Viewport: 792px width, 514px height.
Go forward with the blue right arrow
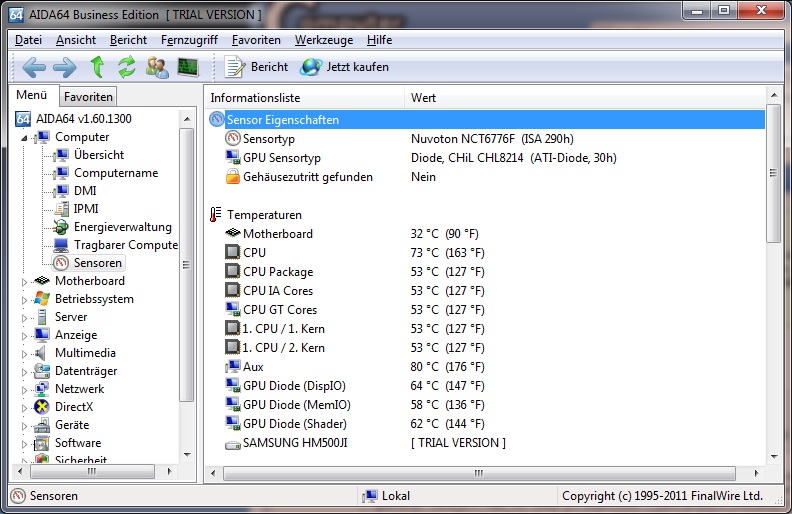pos(65,67)
